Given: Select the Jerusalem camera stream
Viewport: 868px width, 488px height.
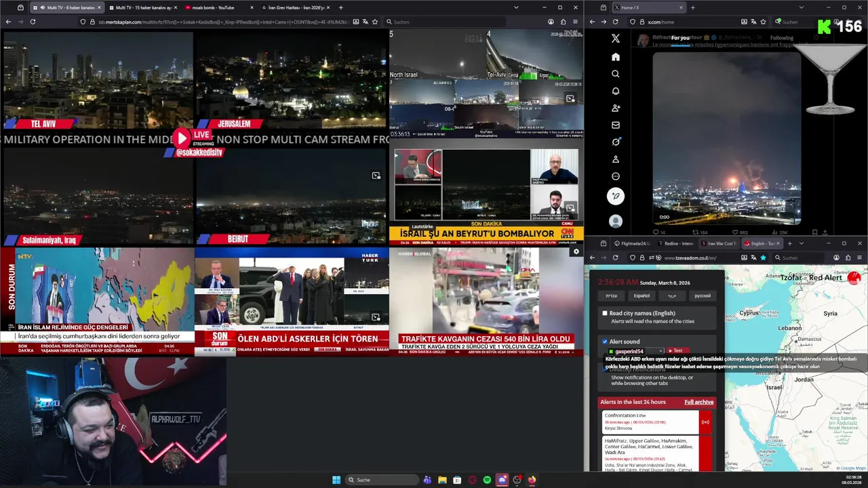Looking at the screenshot, I should click(x=291, y=80).
